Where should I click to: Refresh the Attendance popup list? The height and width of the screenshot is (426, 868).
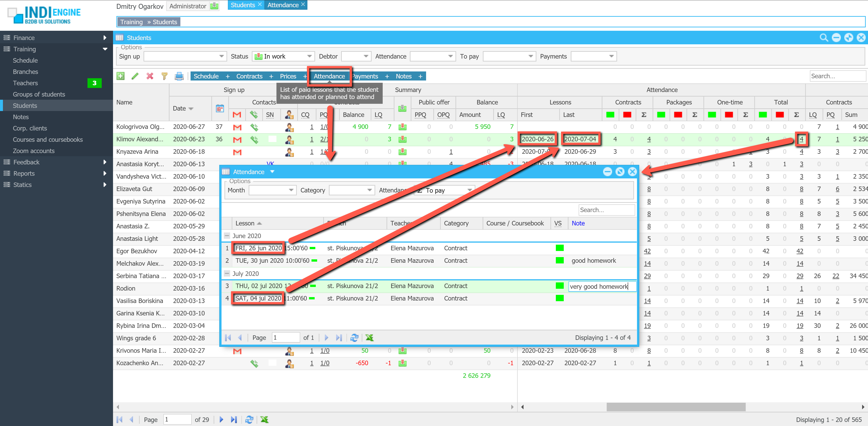click(x=354, y=338)
